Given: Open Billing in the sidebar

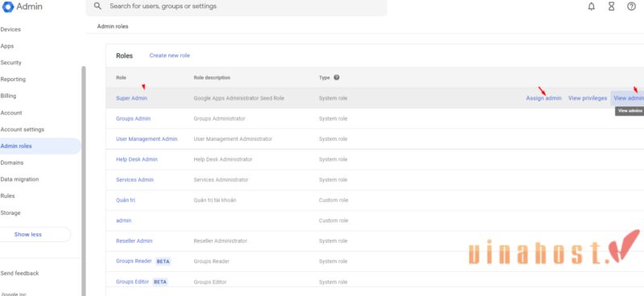Looking at the screenshot, I should click(8, 96).
